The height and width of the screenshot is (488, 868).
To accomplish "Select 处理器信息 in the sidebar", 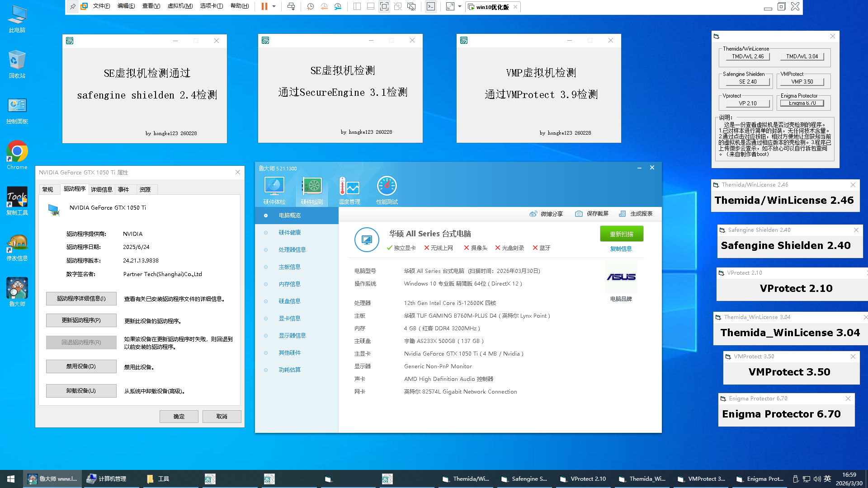I will (292, 250).
